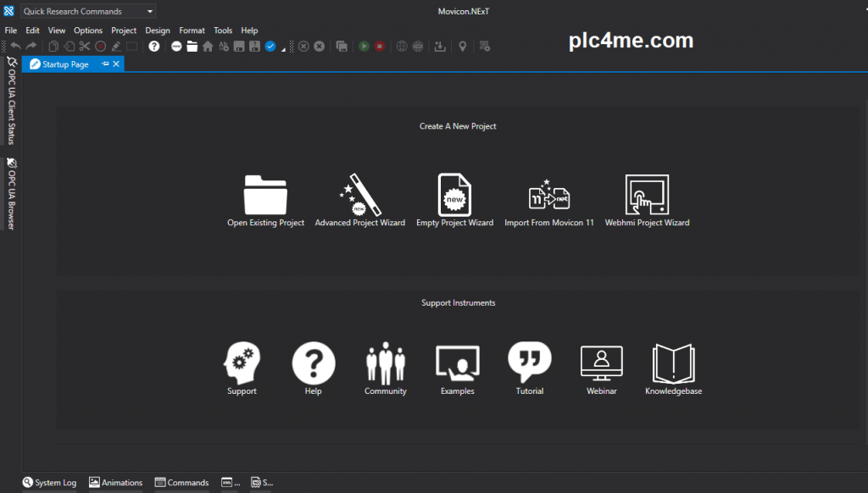Image resolution: width=868 pixels, height=493 pixels.
Task: Click the Open Existing Project folder icon
Action: click(265, 195)
